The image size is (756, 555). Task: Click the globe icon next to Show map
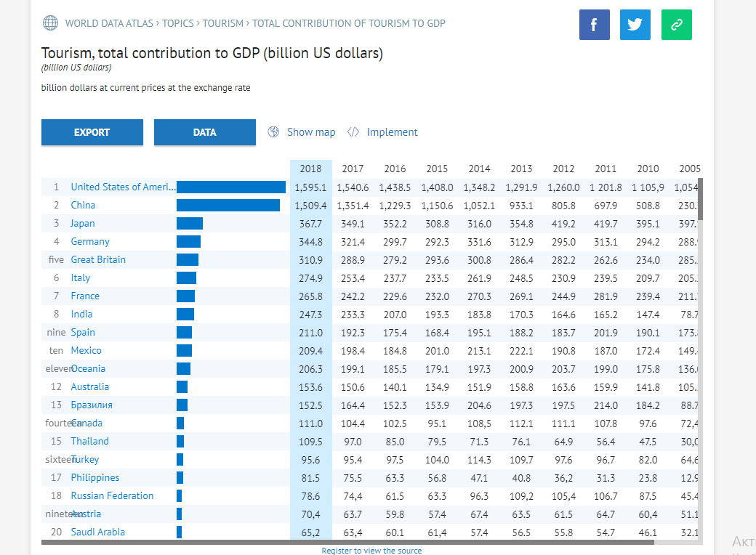(x=273, y=132)
